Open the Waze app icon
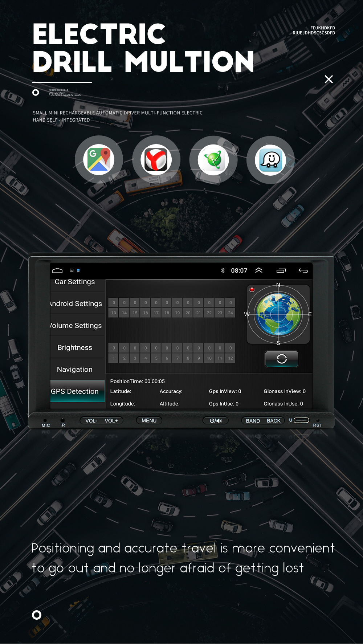This screenshot has width=363, height=644. pyautogui.click(x=270, y=159)
